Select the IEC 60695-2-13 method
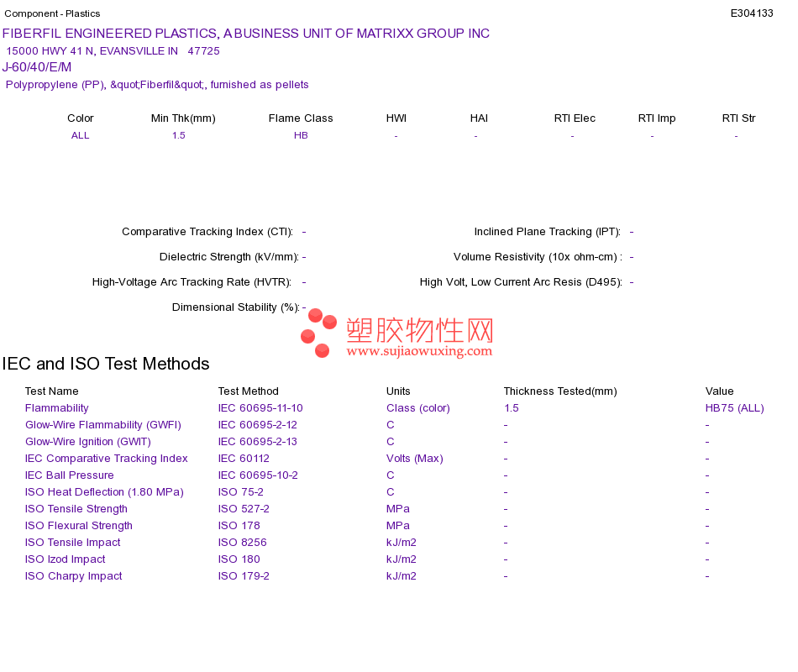The height and width of the screenshot is (672, 798). coord(258,442)
